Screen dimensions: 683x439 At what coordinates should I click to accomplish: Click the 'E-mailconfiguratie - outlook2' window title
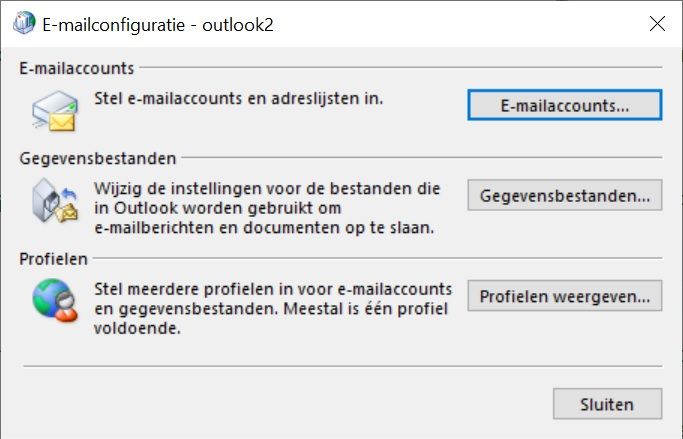pyautogui.click(x=158, y=24)
